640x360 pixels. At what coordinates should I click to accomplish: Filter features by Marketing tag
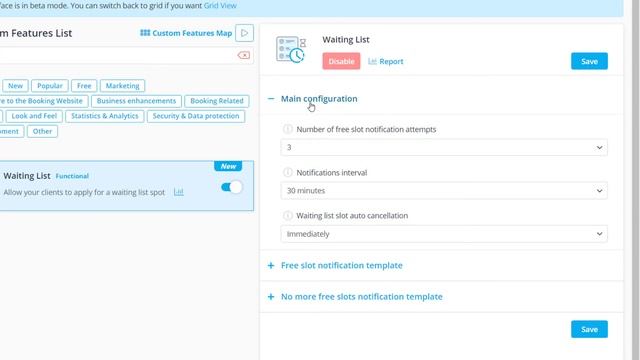tap(122, 86)
